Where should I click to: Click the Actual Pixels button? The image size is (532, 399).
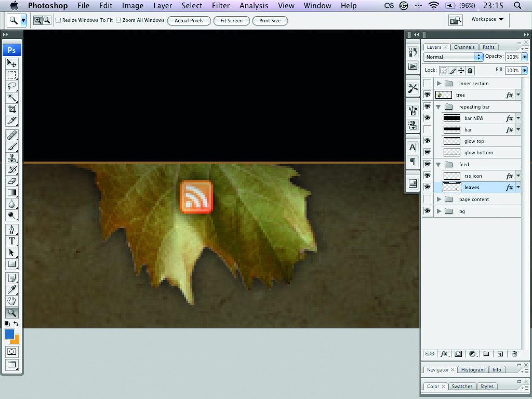coord(189,20)
